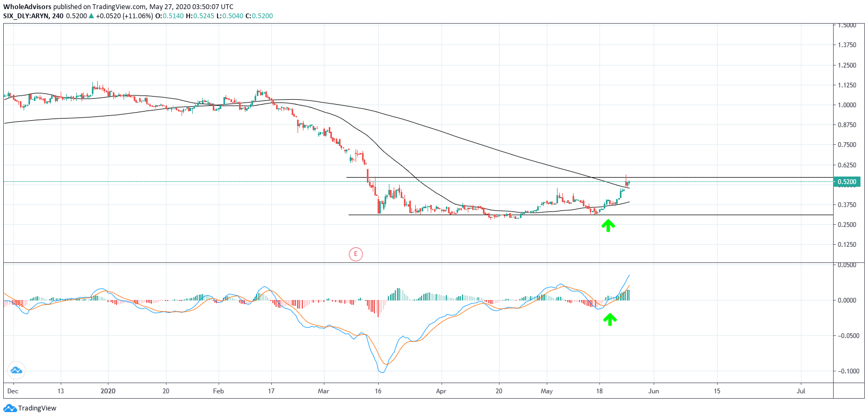Click the 16 label on time axis
This screenshot has height=418, width=868.
point(378,391)
